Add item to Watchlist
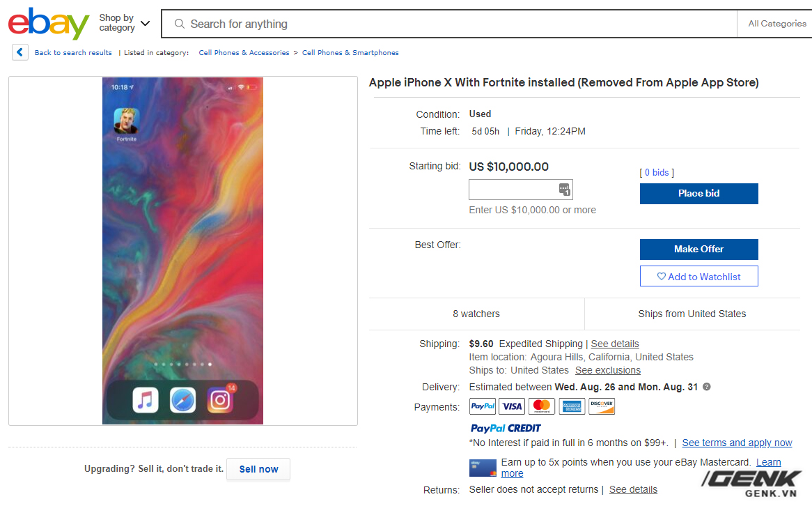812x506 pixels. pos(698,277)
